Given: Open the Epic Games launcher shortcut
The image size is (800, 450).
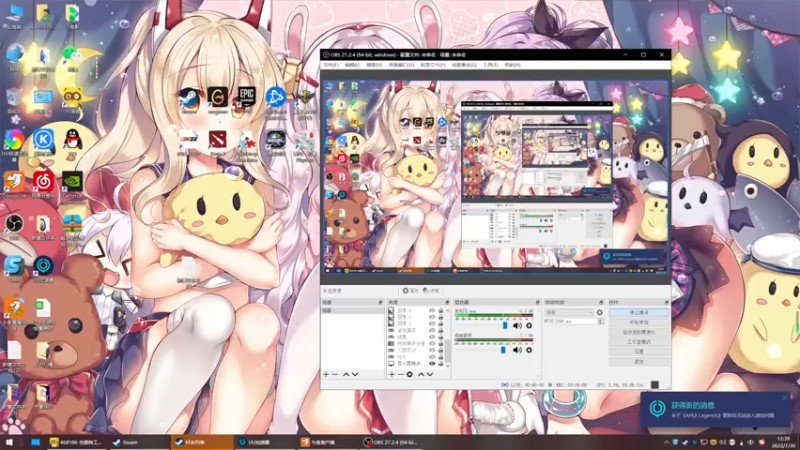Looking at the screenshot, I should 246,97.
